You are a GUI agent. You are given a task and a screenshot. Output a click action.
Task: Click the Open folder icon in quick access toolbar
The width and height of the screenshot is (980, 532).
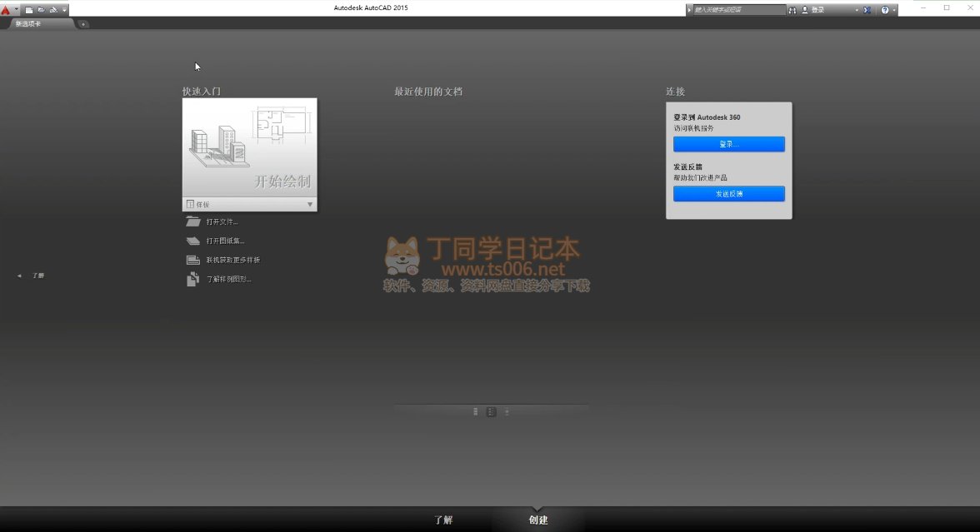click(x=40, y=10)
